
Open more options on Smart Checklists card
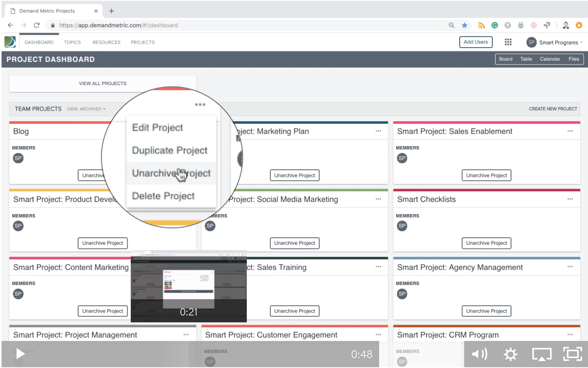click(570, 199)
